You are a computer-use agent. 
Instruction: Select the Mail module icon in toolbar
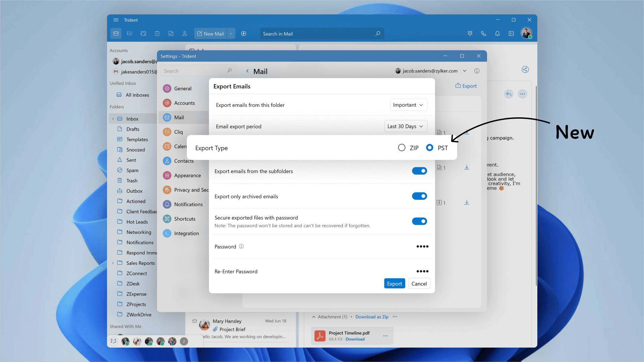[x=116, y=34]
